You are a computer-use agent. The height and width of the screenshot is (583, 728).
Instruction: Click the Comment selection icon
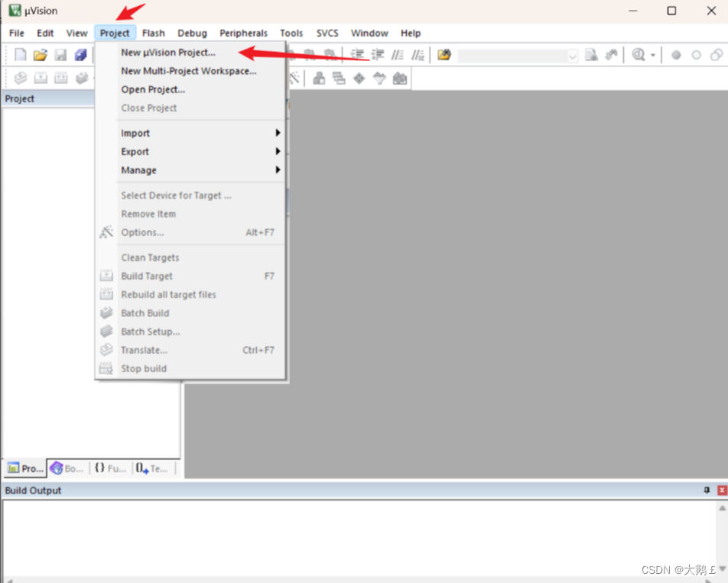pyautogui.click(x=398, y=55)
